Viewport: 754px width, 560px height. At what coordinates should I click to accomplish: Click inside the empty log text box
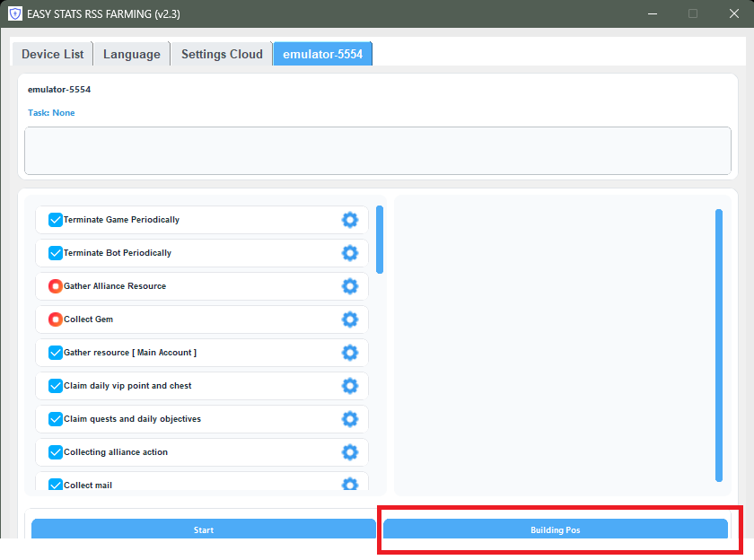coord(378,151)
